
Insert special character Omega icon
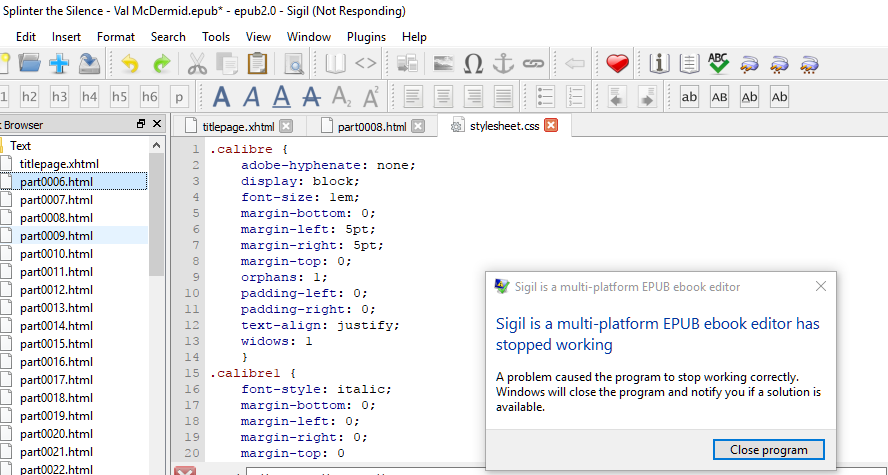coord(473,64)
